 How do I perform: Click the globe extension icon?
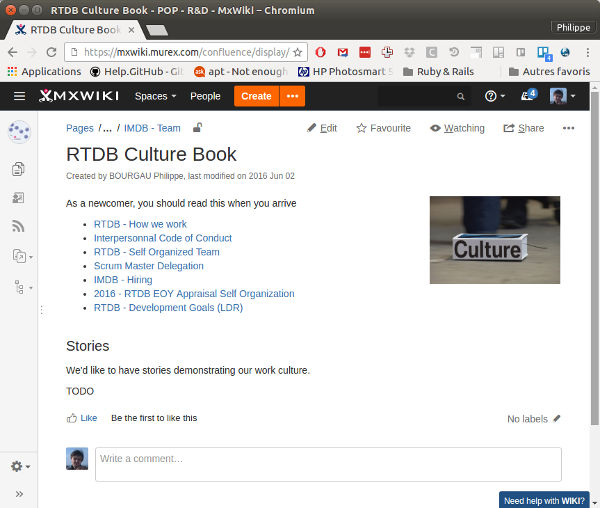565,52
